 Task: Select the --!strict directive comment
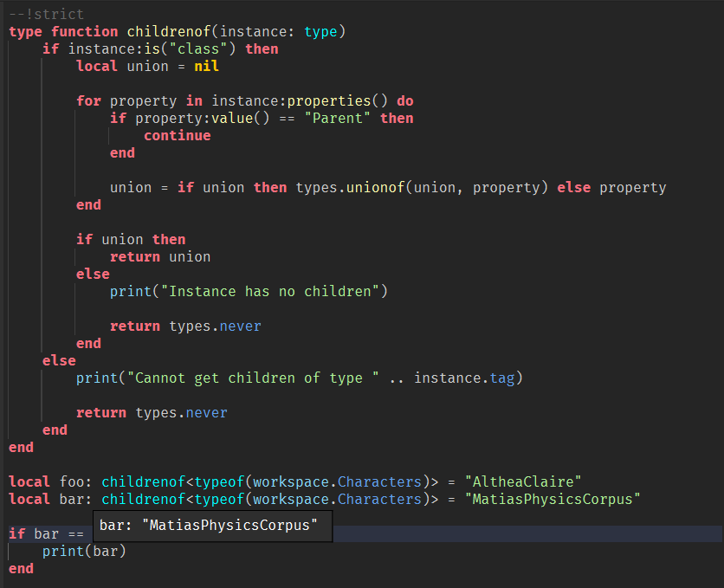[x=46, y=14]
